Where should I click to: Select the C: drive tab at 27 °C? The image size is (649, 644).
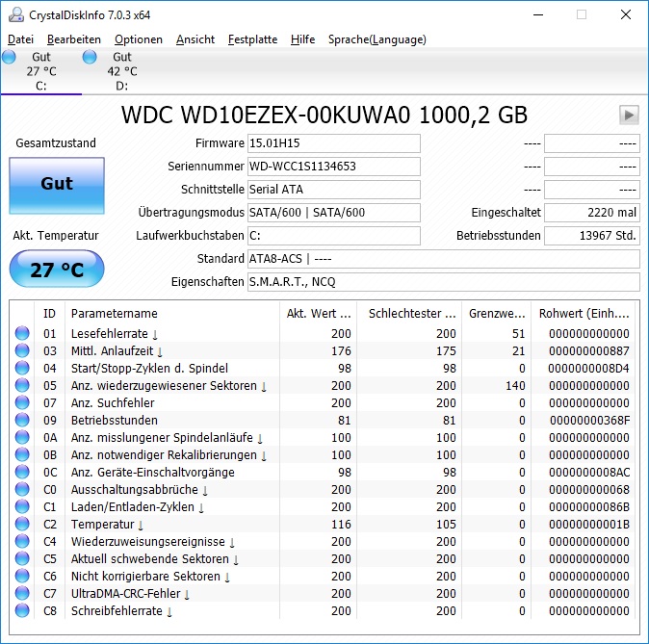click(41, 71)
